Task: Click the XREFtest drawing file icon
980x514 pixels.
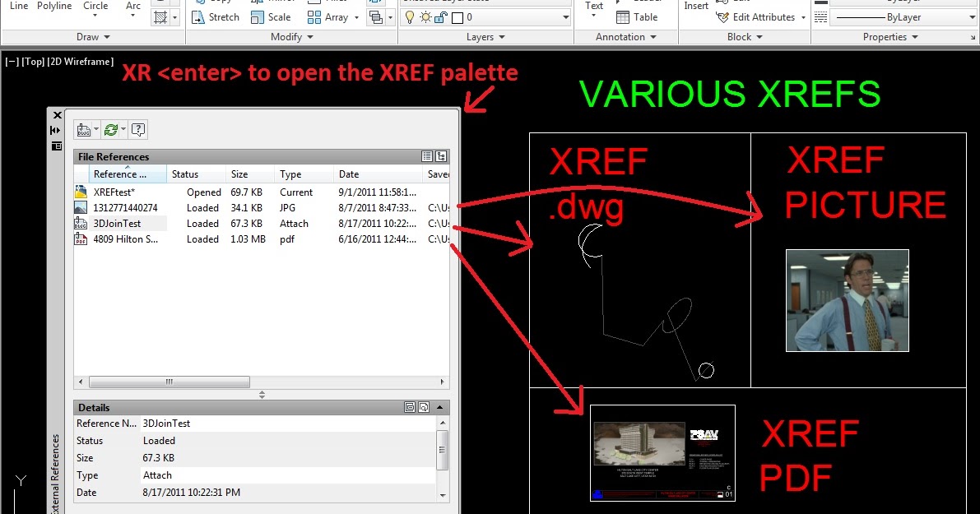Action: tap(81, 192)
